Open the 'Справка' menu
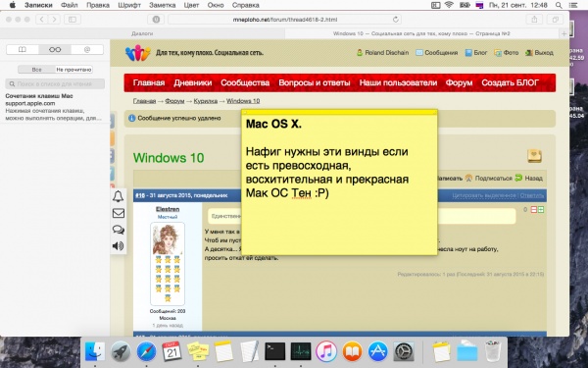 click(x=246, y=5)
